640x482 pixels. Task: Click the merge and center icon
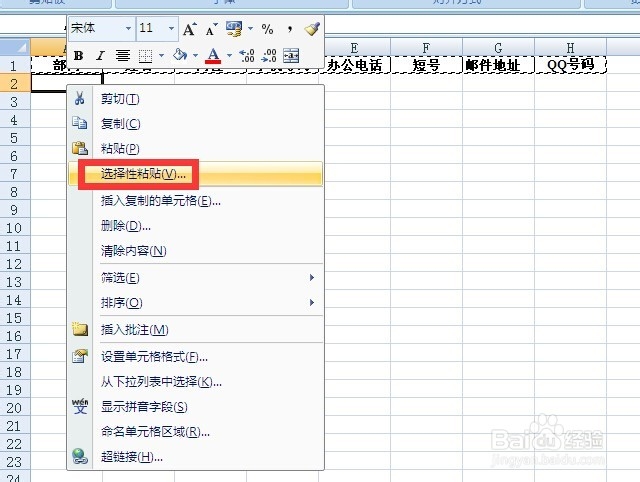(291, 55)
